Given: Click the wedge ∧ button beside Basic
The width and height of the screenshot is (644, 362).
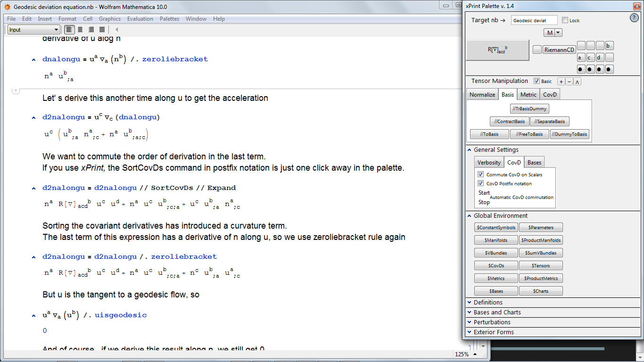Looking at the screenshot, I should 578,82.
